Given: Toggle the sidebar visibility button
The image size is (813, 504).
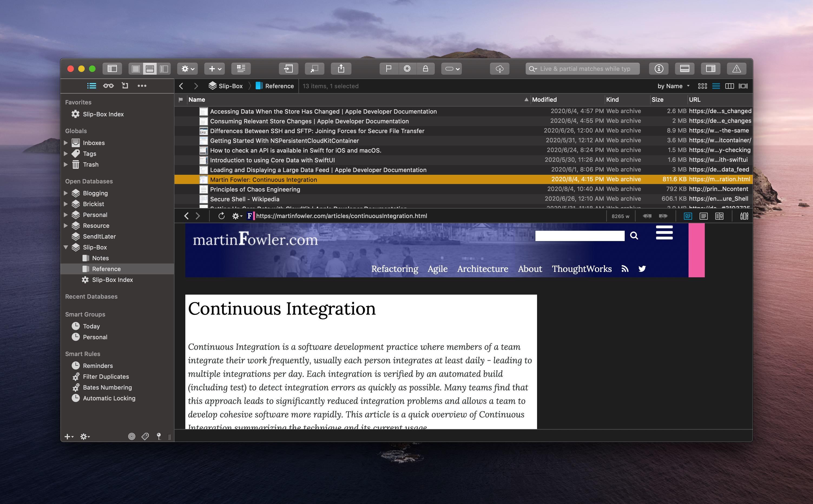Looking at the screenshot, I should [112, 69].
